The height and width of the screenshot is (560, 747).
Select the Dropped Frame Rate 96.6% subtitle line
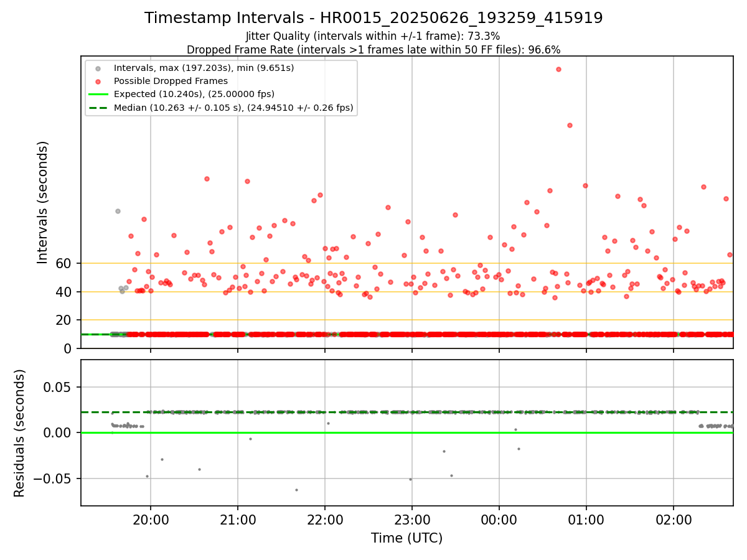pyautogui.click(x=374, y=50)
